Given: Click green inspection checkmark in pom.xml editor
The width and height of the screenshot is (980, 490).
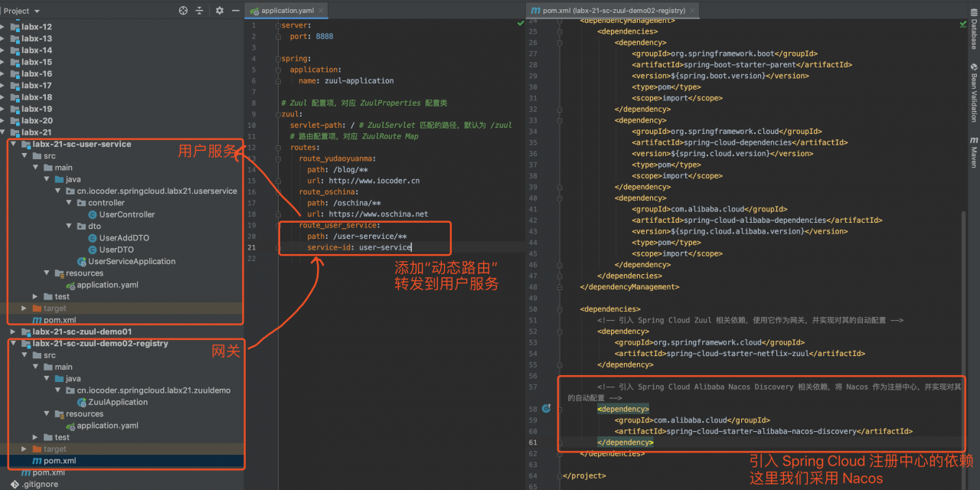Looking at the screenshot, I should 963,23.
